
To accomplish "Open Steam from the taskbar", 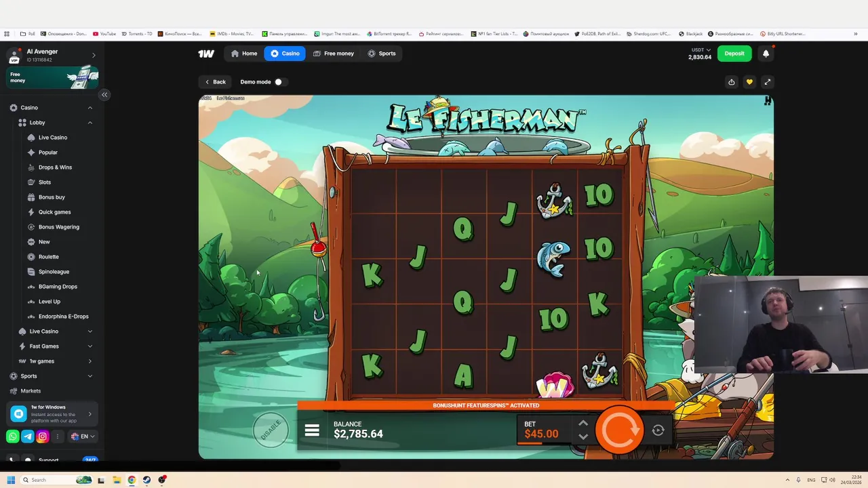I will (146, 480).
